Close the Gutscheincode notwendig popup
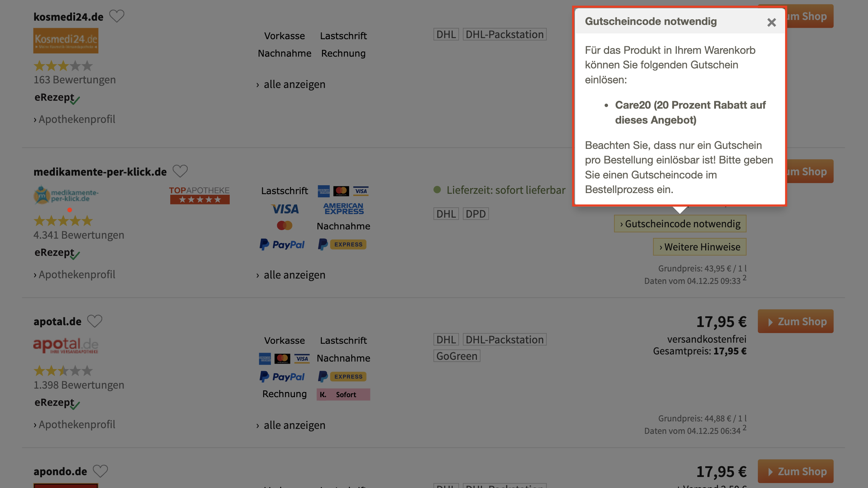Image resolution: width=868 pixels, height=488 pixels. [771, 22]
